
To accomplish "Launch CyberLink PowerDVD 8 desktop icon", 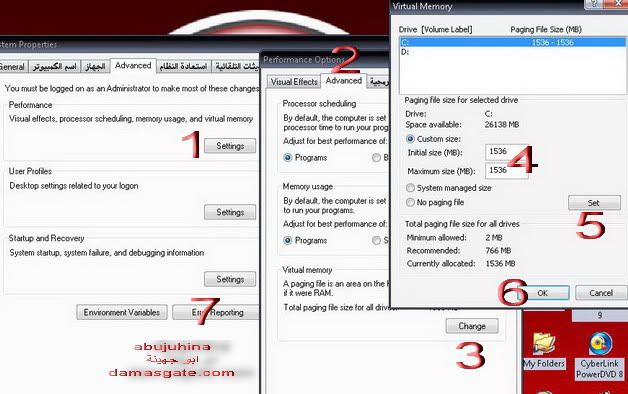I will pyautogui.click(x=600, y=356).
